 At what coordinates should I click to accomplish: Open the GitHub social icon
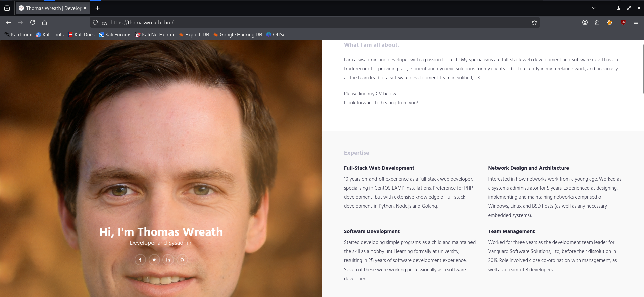point(182,260)
